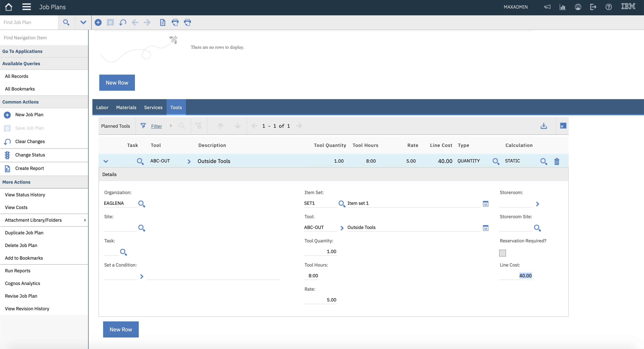The image size is (644, 349).
Task: Toggle the Reservation Required checkbox
Action: [x=502, y=253]
